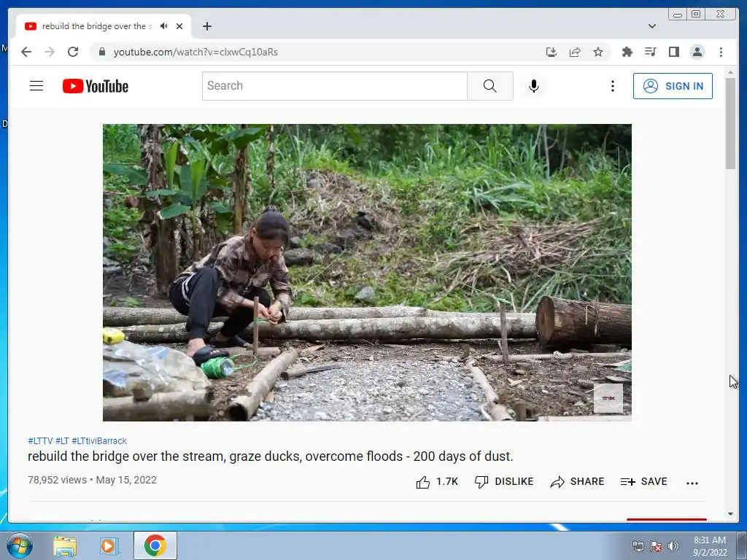747x560 pixels.
Task: Click the DISLIKE button
Action: 504,482
